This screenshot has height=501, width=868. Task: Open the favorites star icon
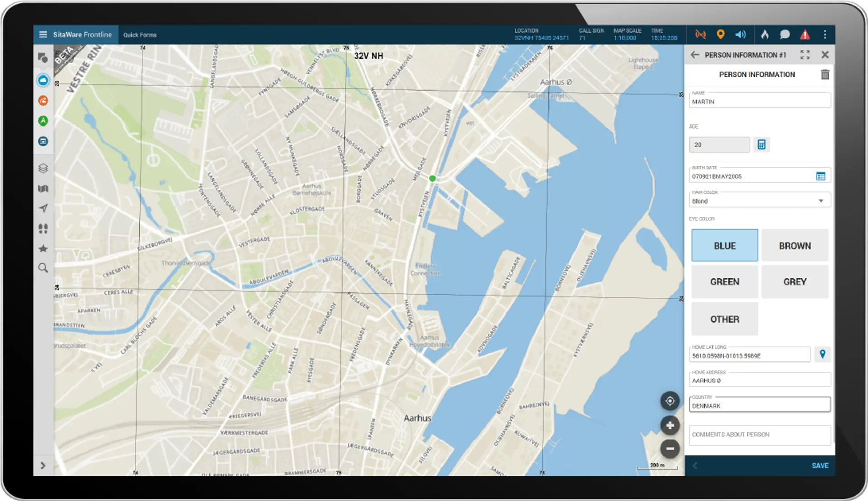(43, 248)
